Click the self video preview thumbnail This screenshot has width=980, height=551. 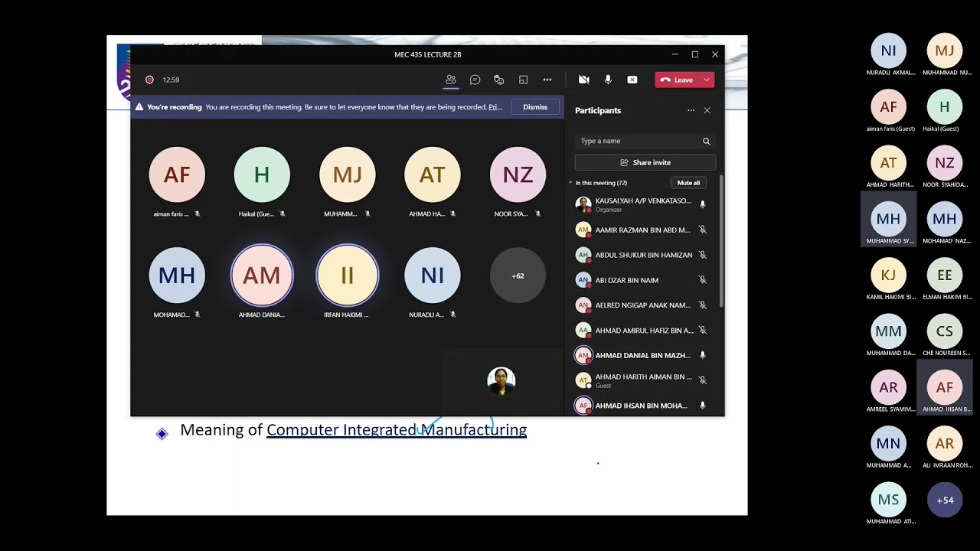(501, 381)
